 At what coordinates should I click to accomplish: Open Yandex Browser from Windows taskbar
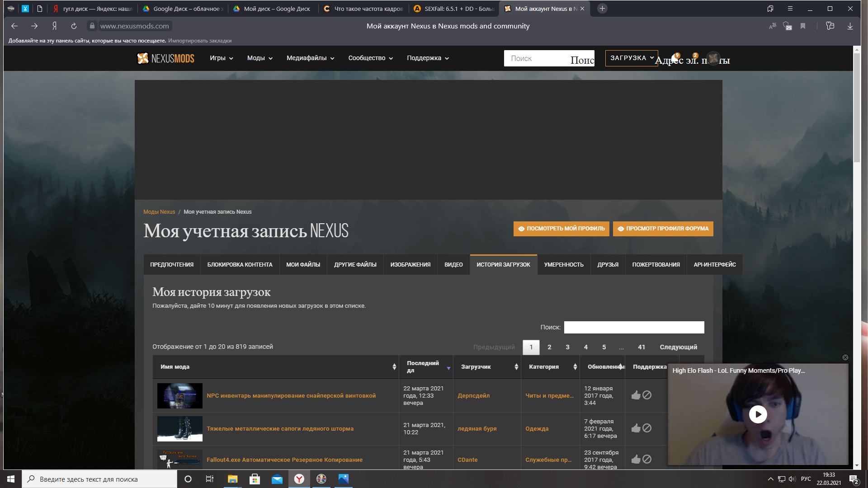point(299,479)
